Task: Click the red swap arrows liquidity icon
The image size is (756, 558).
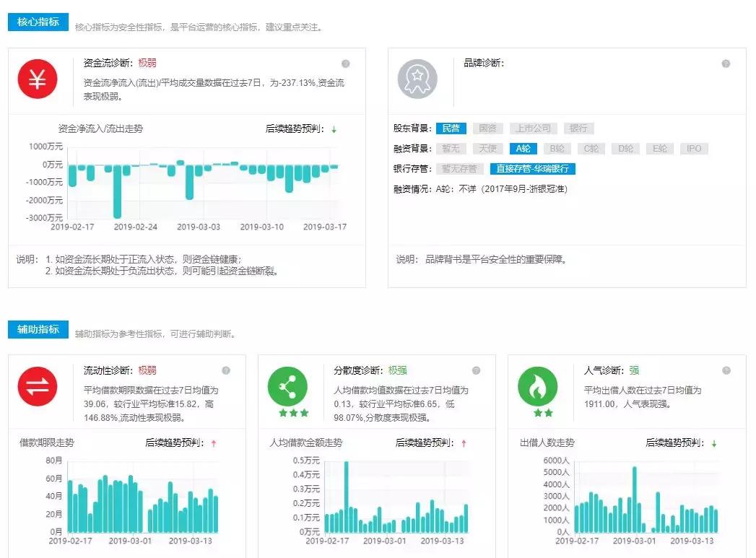Action: 38,386
